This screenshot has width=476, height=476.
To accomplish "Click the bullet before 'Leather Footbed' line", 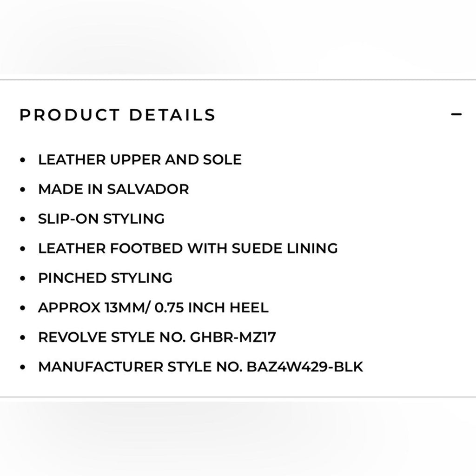I will [x=23, y=249].
